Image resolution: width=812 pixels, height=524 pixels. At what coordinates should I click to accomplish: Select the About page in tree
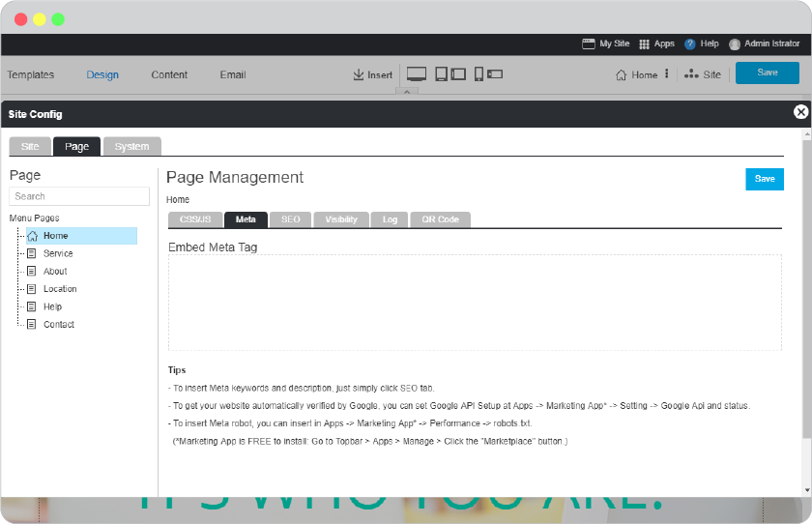click(x=47, y=272)
